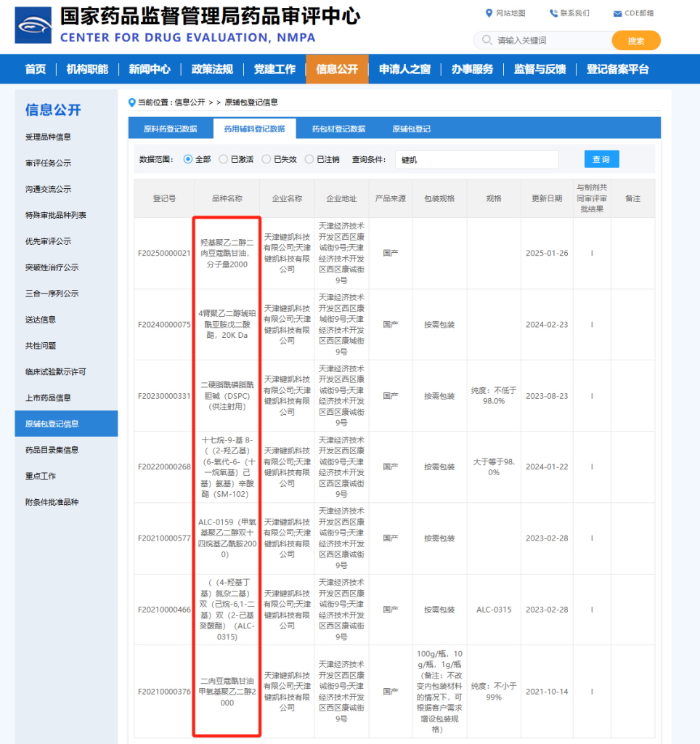Click the breadcrumb location pin icon
The image size is (700, 744).
coord(132,102)
